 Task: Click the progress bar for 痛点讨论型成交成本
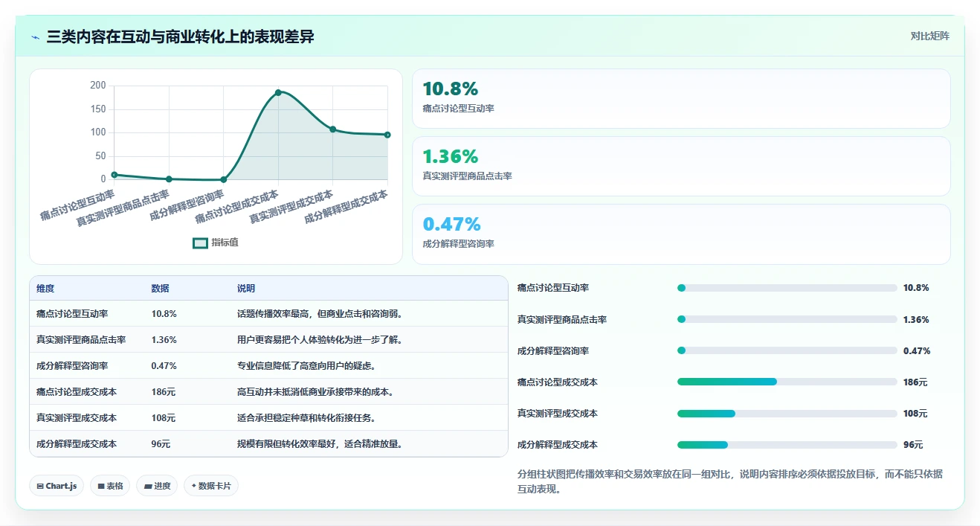pyautogui.click(x=787, y=382)
